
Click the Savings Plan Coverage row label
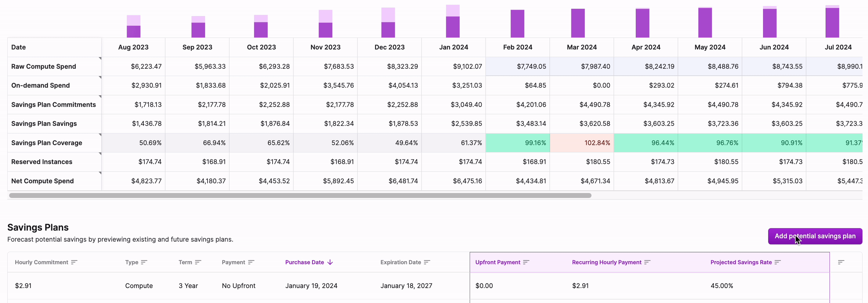coord(46,143)
